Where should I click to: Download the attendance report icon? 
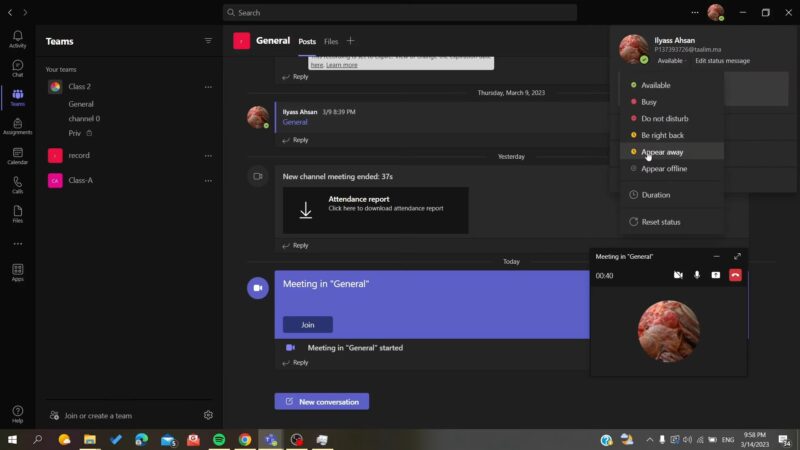click(306, 210)
